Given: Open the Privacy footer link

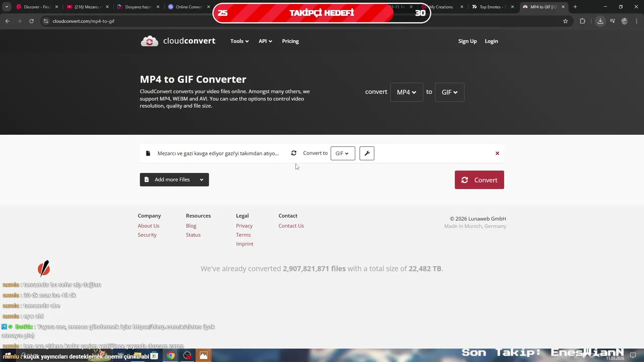Looking at the screenshot, I should 245,226.
